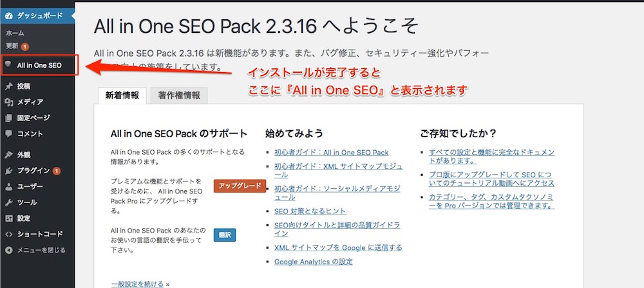Viewport: 644px width, 288px height.
Task: Collapse sidebar with メニューを閉じる arrow
Action: 9,250
